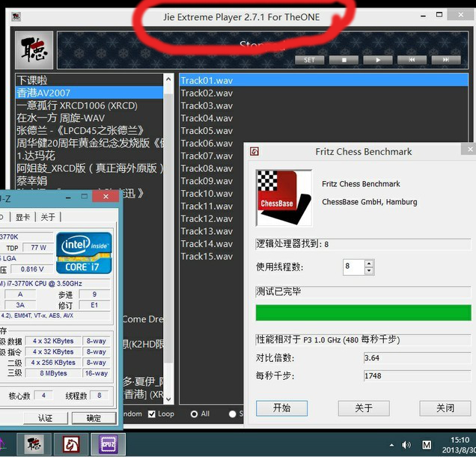Open the Fritz Chess taskbar icon
This screenshot has height=457, width=476.
71,444
